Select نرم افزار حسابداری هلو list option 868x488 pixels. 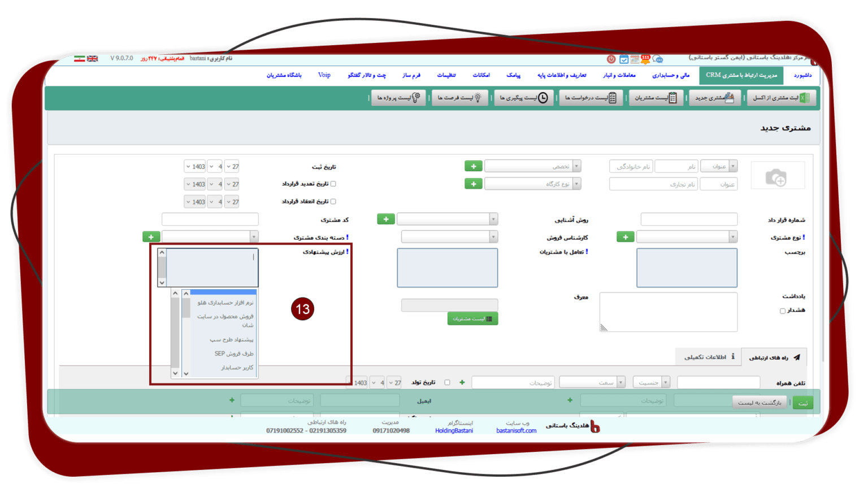[x=224, y=303]
